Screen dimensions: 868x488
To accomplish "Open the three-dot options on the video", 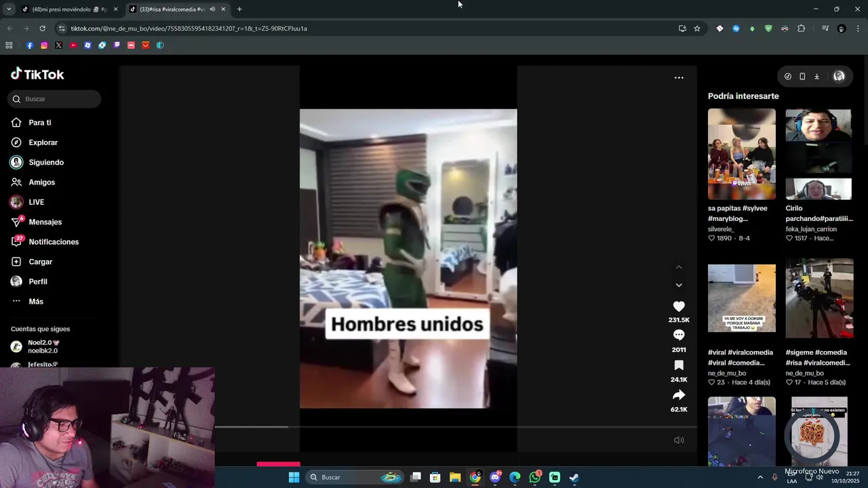I will click(679, 78).
